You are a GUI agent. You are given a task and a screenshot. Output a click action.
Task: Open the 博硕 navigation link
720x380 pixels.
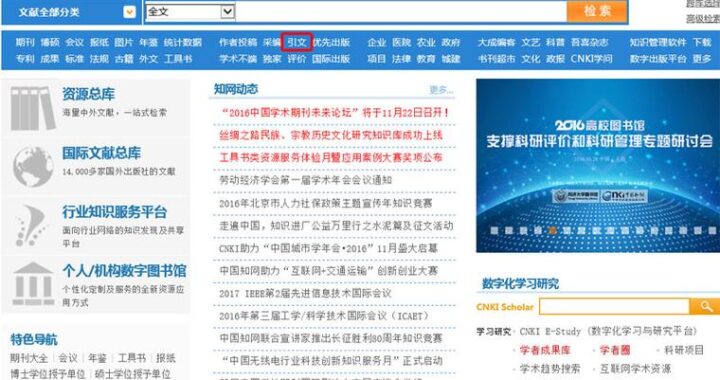coord(50,43)
